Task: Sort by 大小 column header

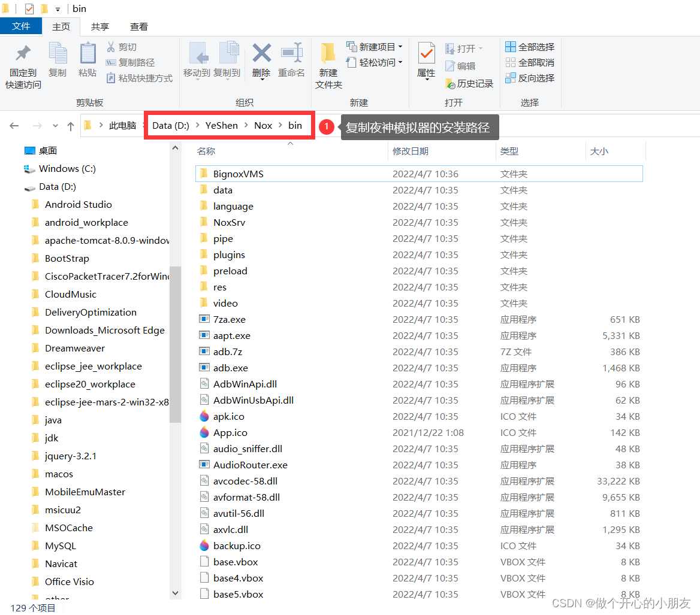Action: pos(599,151)
